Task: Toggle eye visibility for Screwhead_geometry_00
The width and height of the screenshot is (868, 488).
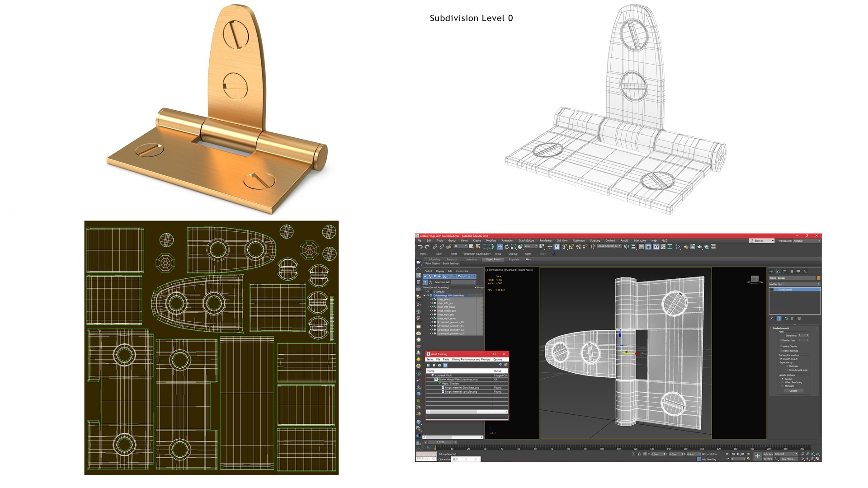Action: click(x=432, y=322)
